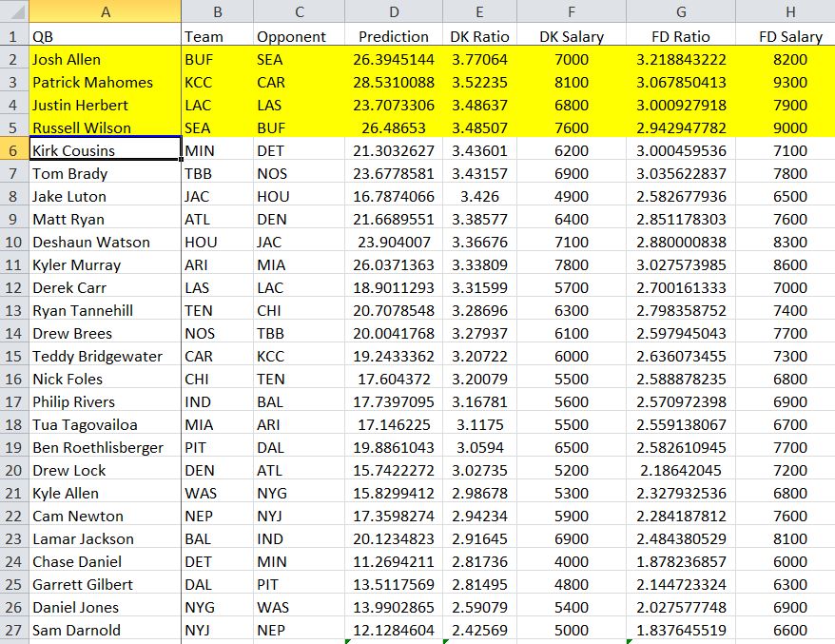The height and width of the screenshot is (644, 835).
Task: Select column B header
Action: (217, 11)
